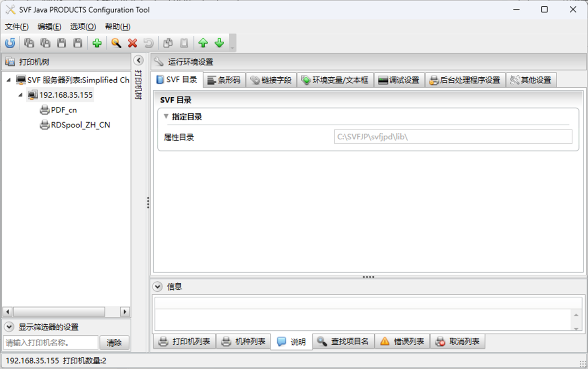Open the 选项(O) menu
This screenshot has width=588, height=369.
(83, 27)
